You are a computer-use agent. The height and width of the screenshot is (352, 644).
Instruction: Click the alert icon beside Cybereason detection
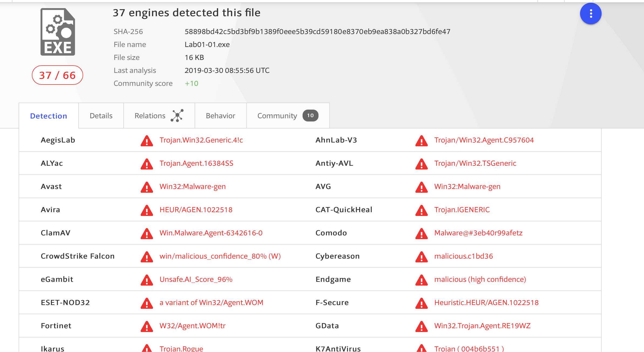coord(421,257)
